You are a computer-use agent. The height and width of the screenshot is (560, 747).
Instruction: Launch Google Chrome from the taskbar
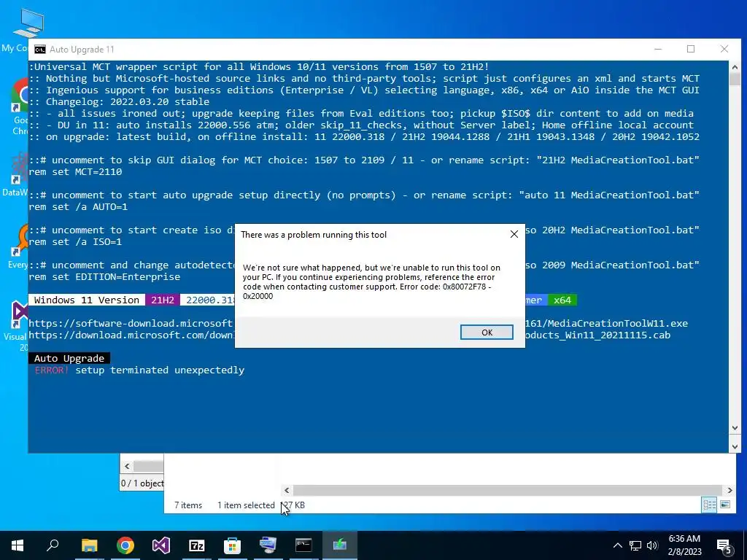tap(125, 545)
